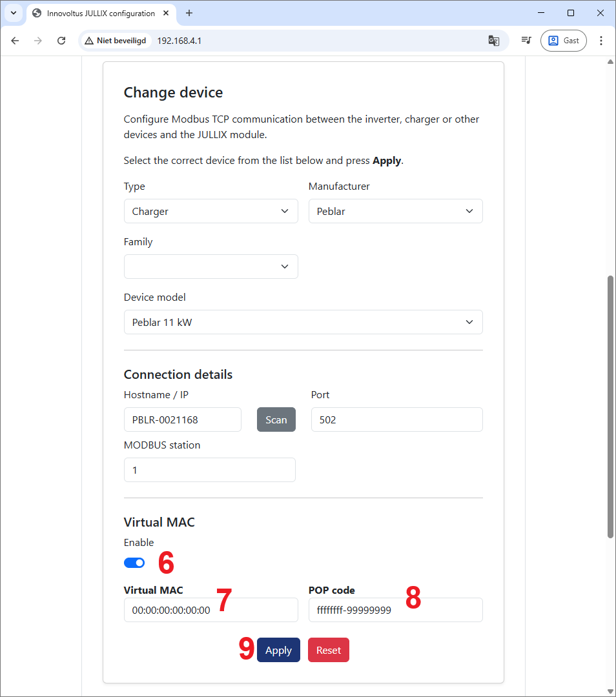The height and width of the screenshot is (697, 616).
Task: Open the tab search dropdown arrow
Action: 13,13
